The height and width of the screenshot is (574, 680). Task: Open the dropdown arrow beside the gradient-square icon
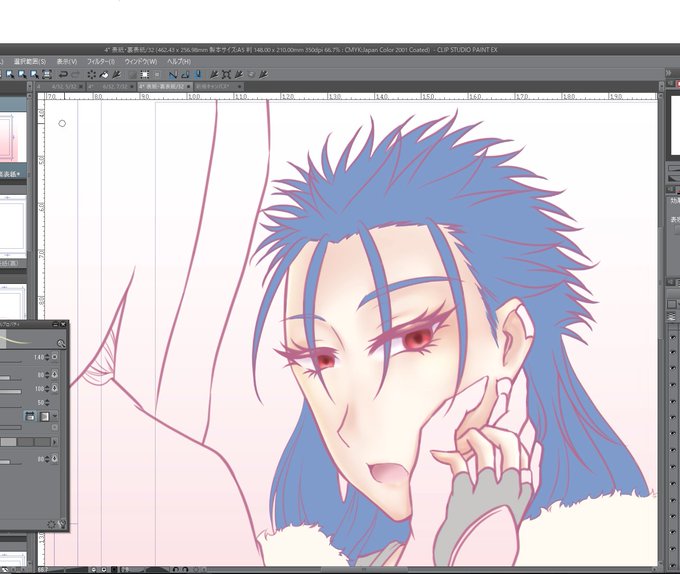click(x=55, y=417)
